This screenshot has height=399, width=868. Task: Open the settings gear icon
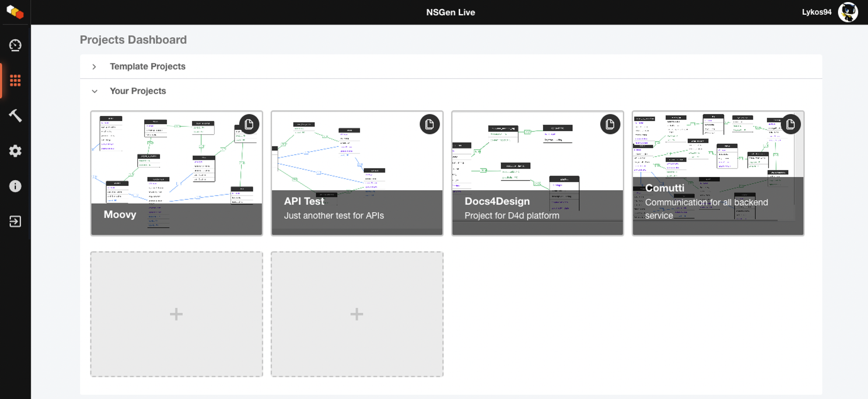[15, 151]
